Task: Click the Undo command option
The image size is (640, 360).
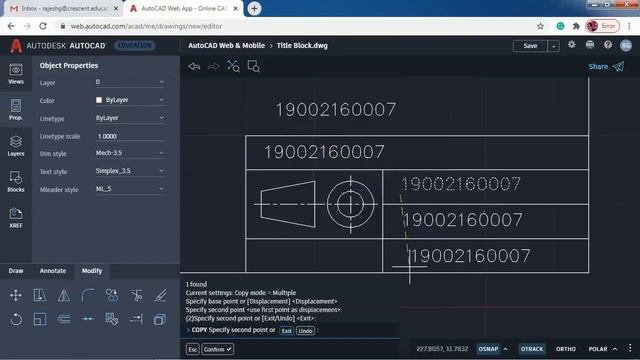Action: click(x=305, y=331)
